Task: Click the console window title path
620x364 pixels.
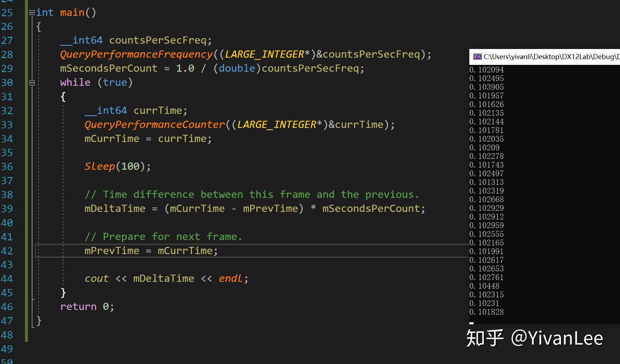Action: coord(552,57)
